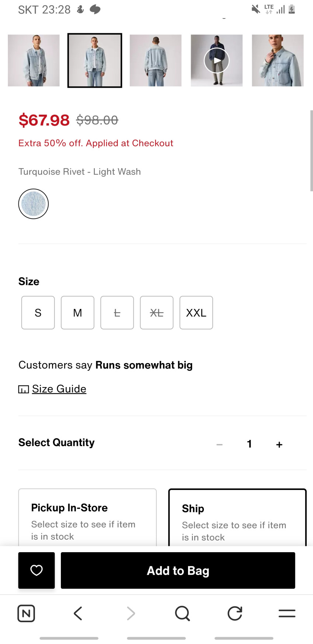Pick size XXL

click(x=196, y=313)
